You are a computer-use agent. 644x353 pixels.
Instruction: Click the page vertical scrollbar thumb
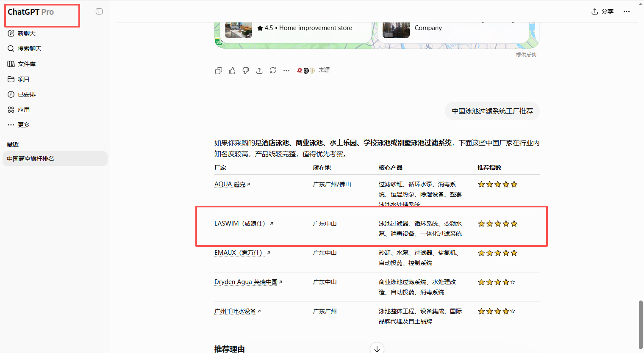pyautogui.click(x=641, y=325)
